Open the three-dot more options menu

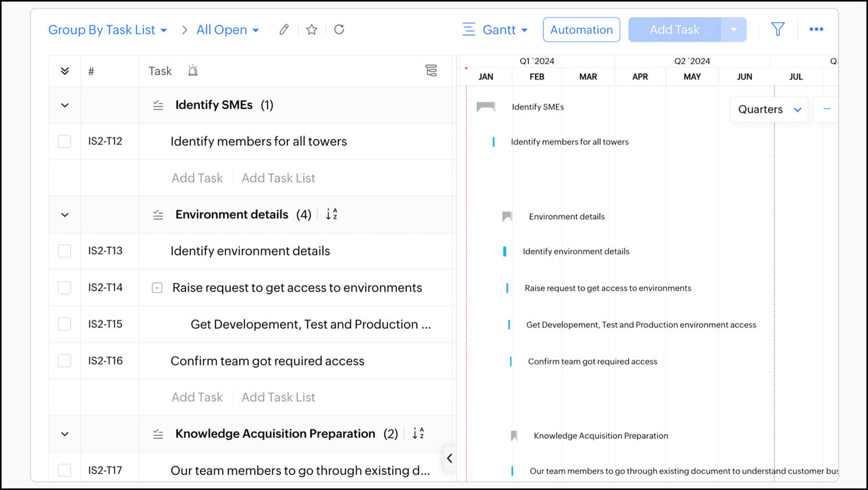pyautogui.click(x=816, y=29)
